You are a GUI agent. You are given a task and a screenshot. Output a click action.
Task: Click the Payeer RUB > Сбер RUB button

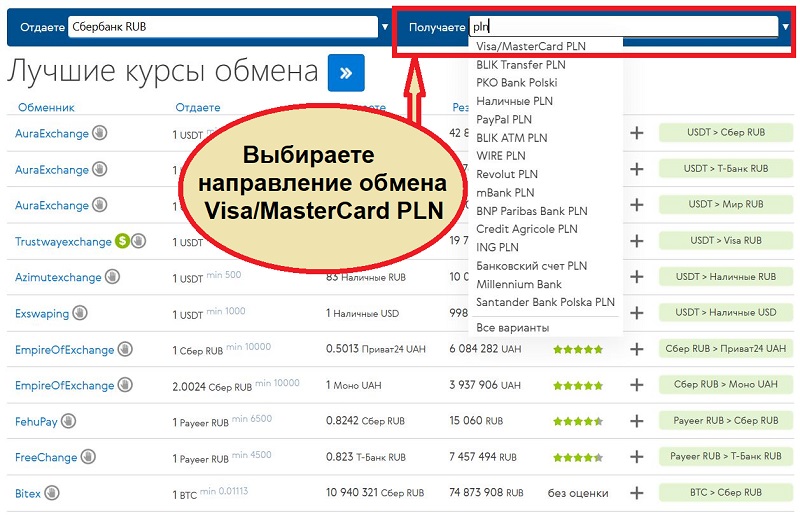click(x=726, y=421)
